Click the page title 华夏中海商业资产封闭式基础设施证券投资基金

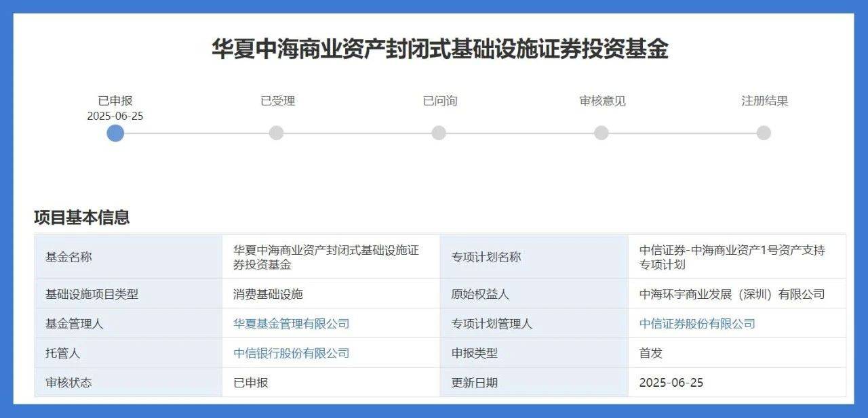pyautogui.click(x=440, y=49)
